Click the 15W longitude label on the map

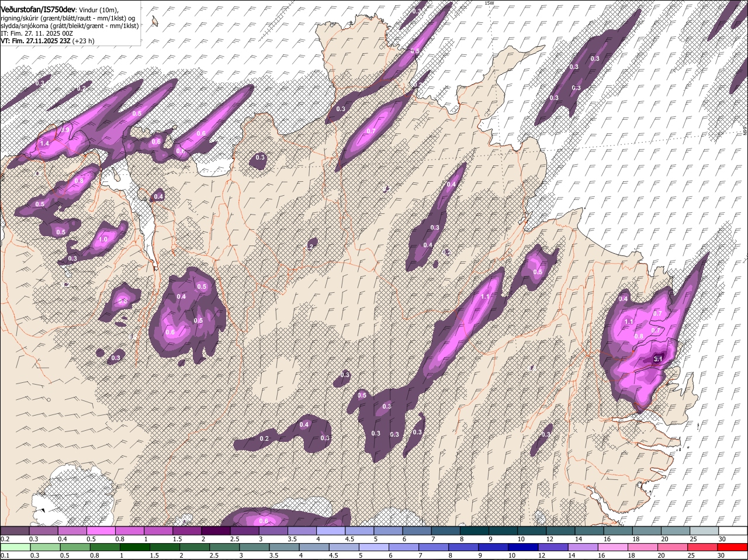coord(490,3)
